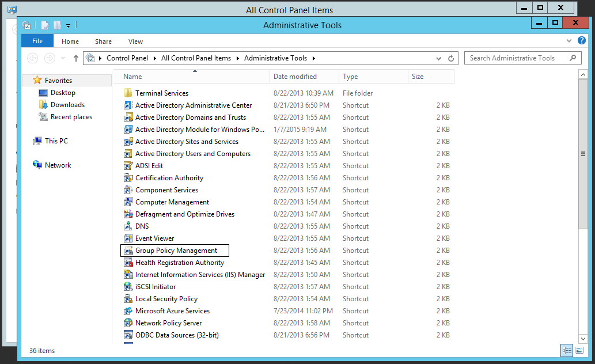
Task: Select the Certification Authority icon
Action: coord(128,177)
